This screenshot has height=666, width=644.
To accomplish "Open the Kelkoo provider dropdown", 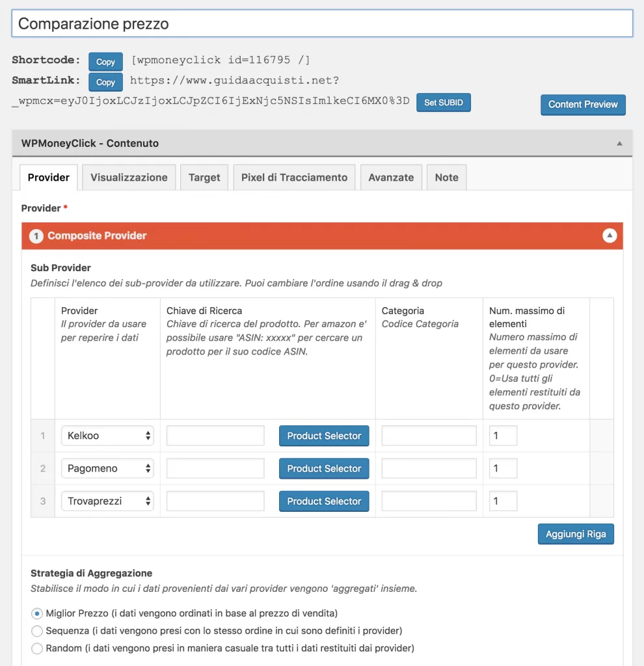I will point(107,435).
